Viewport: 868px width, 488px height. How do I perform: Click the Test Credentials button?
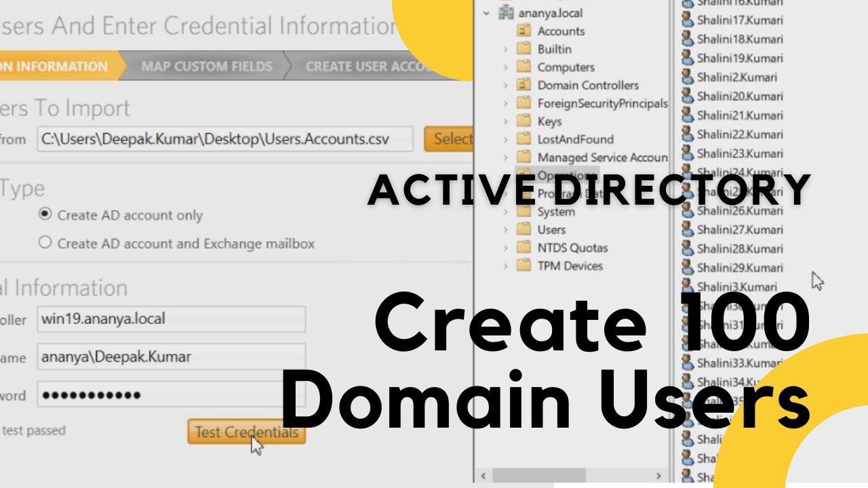pyautogui.click(x=246, y=432)
